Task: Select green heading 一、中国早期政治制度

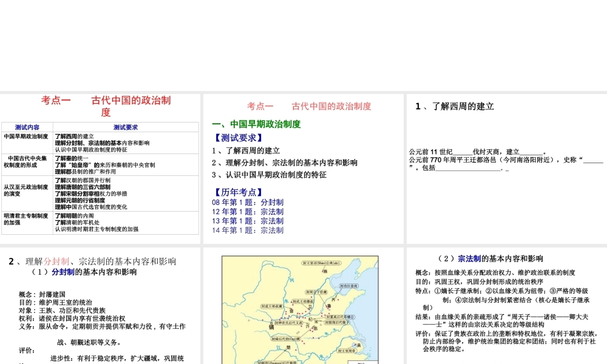Action: tap(256, 124)
